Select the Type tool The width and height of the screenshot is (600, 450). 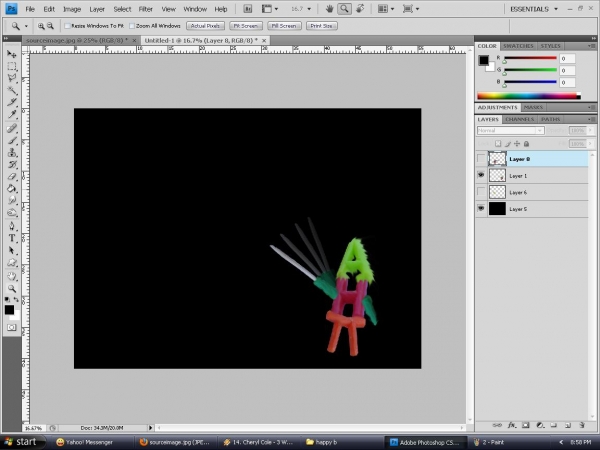[x=12, y=238]
